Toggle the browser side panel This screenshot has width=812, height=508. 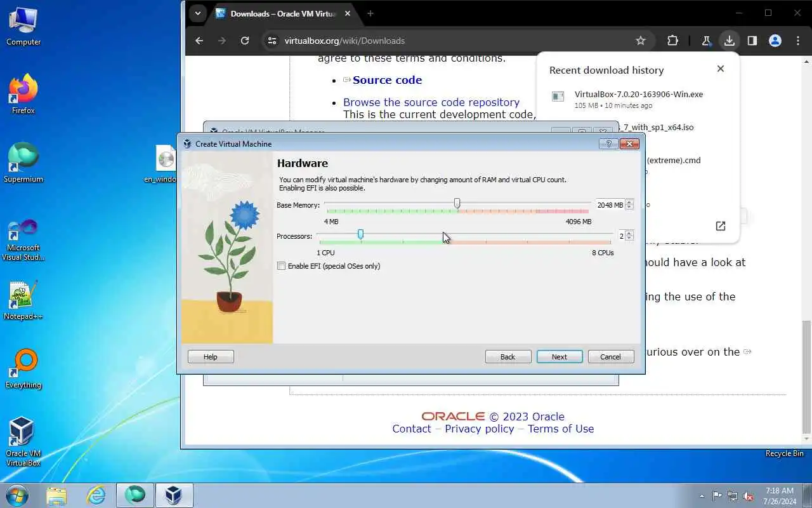pyautogui.click(x=752, y=41)
